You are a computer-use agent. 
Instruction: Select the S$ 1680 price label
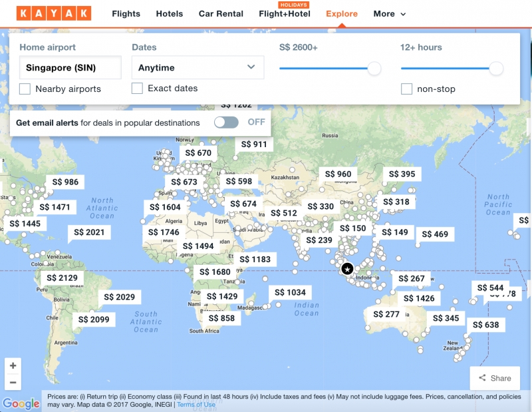click(215, 272)
